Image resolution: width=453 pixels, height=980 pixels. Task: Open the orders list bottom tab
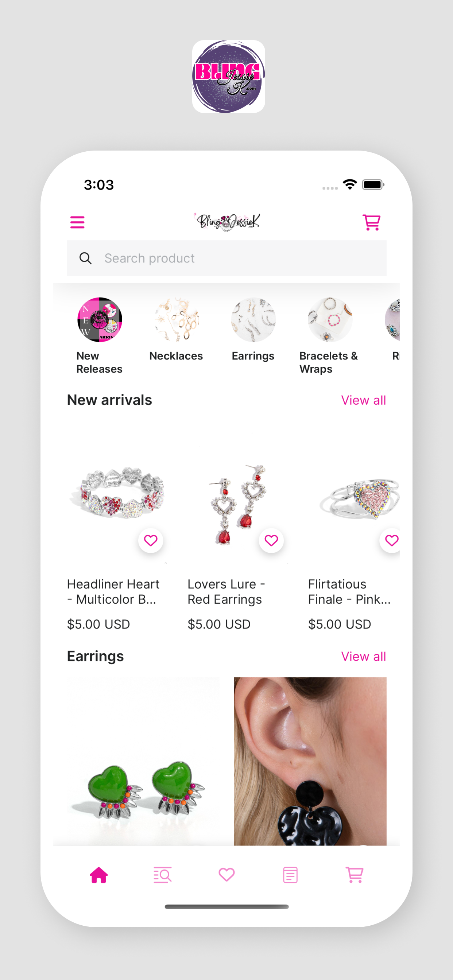(290, 875)
